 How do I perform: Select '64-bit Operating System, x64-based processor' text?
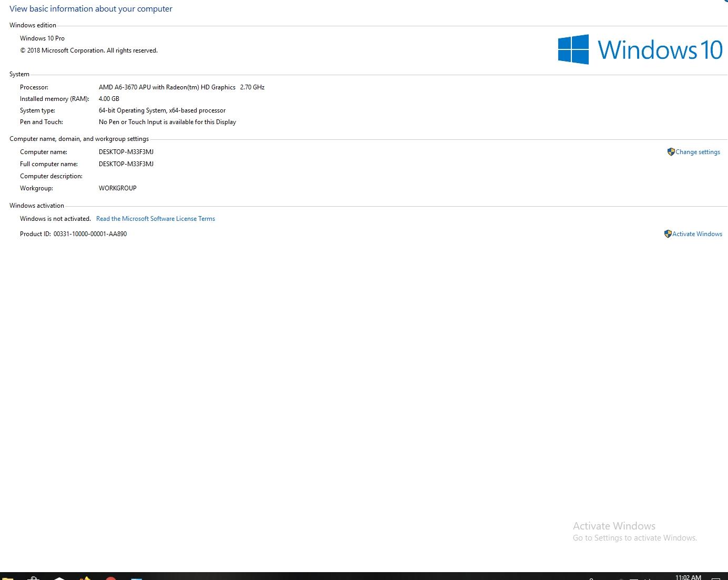(162, 110)
